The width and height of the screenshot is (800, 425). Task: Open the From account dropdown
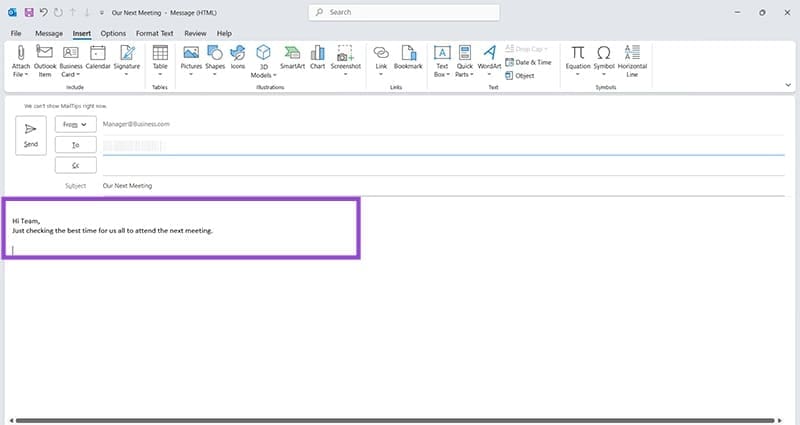pos(76,124)
